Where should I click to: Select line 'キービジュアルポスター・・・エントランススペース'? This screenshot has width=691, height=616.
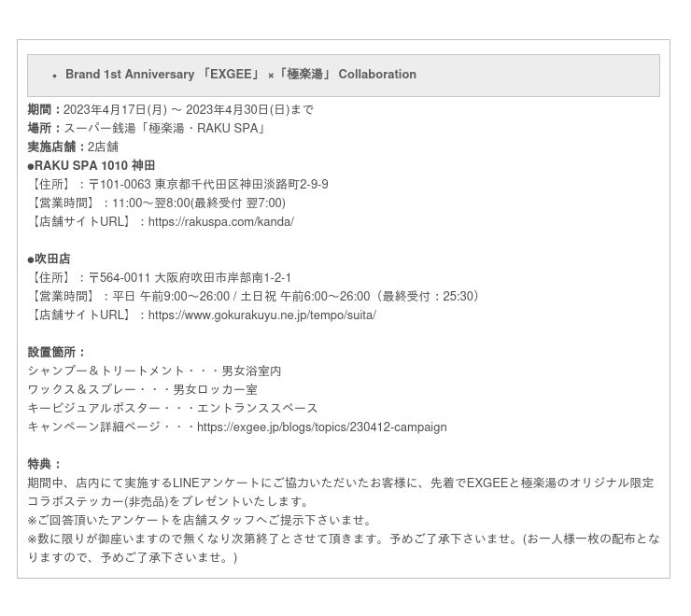point(173,408)
